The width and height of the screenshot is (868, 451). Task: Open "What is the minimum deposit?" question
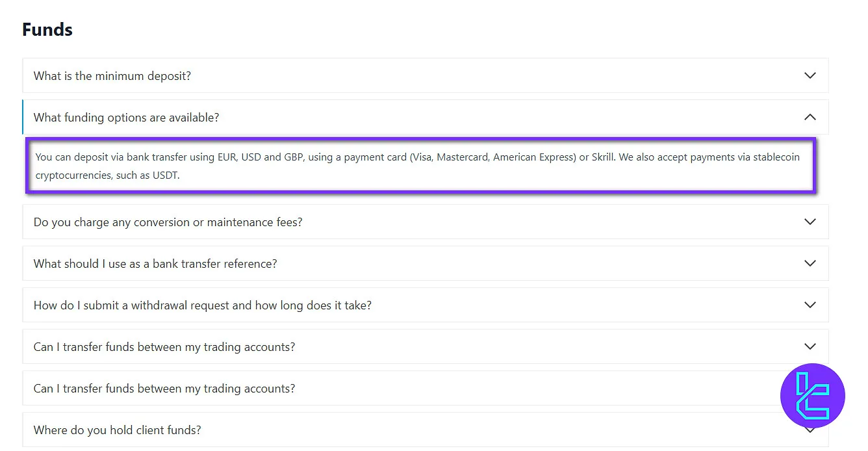coord(112,76)
